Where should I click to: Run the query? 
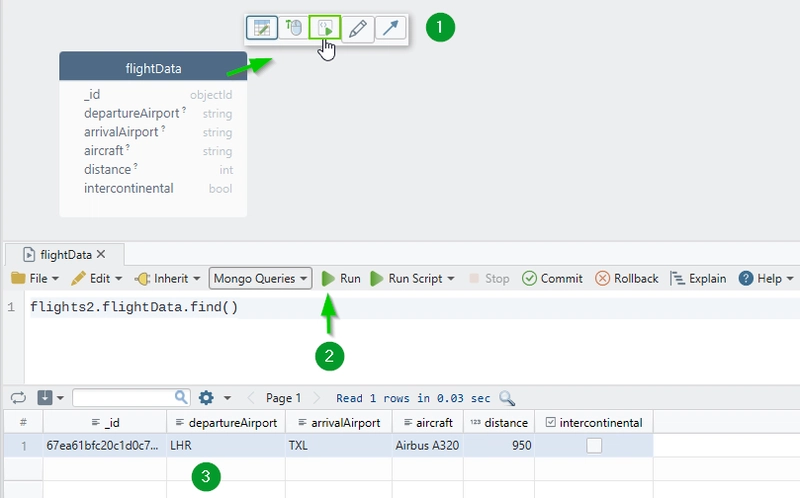point(341,279)
